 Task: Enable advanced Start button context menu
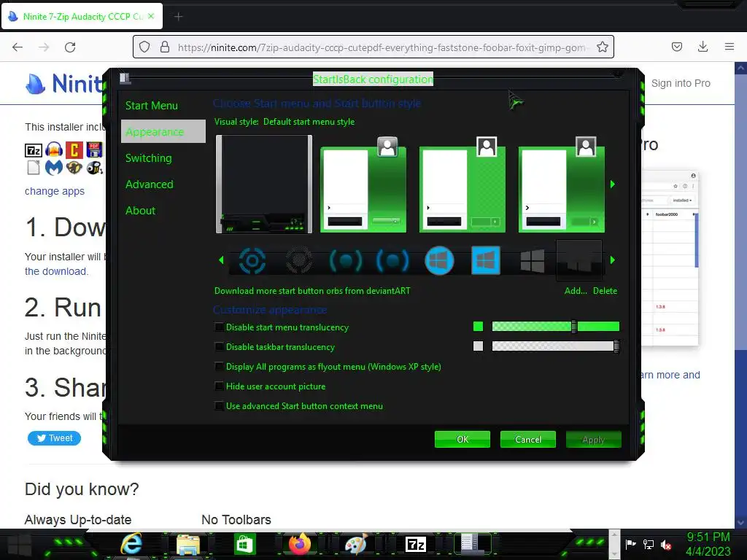[219, 406]
